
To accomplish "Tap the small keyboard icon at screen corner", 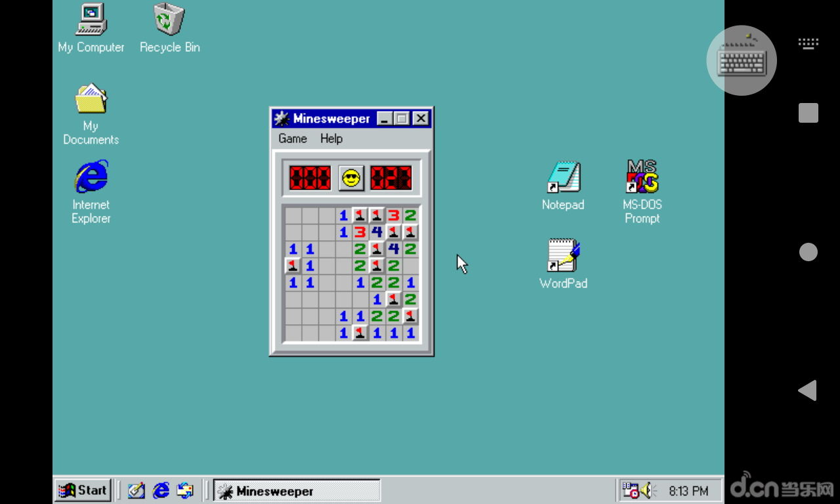I will [x=808, y=43].
